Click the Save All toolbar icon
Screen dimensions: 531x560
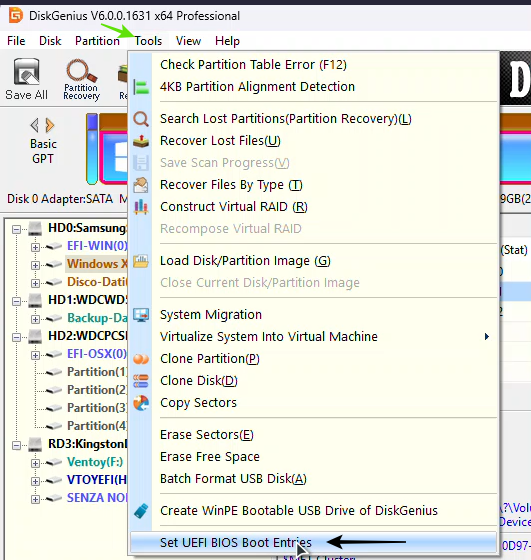(26, 72)
